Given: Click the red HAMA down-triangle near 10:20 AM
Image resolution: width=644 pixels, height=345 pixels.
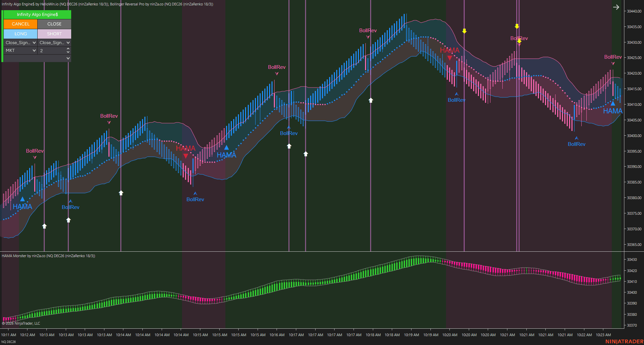Looking at the screenshot, I should tap(449, 58).
